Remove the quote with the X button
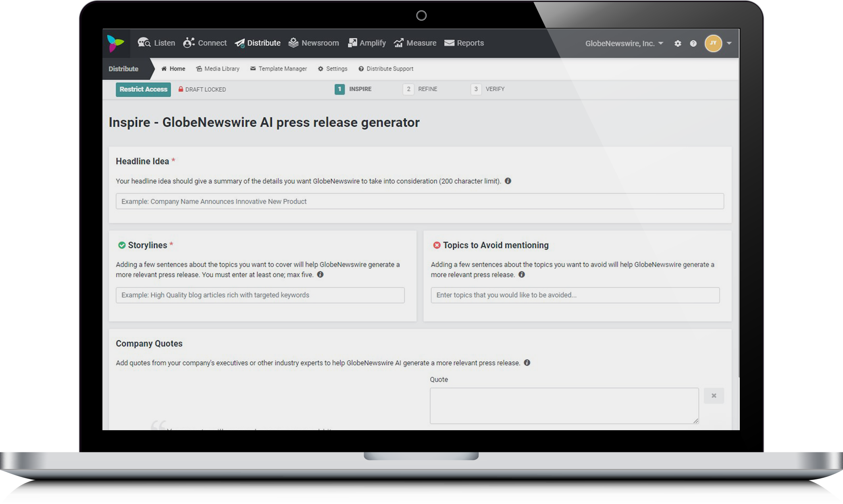 click(x=714, y=396)
